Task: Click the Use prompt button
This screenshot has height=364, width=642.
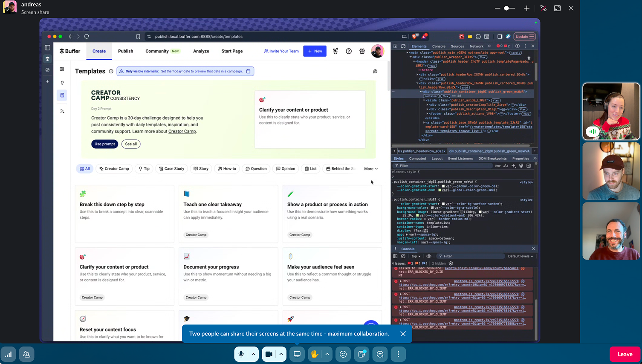Action: point(105,144)
